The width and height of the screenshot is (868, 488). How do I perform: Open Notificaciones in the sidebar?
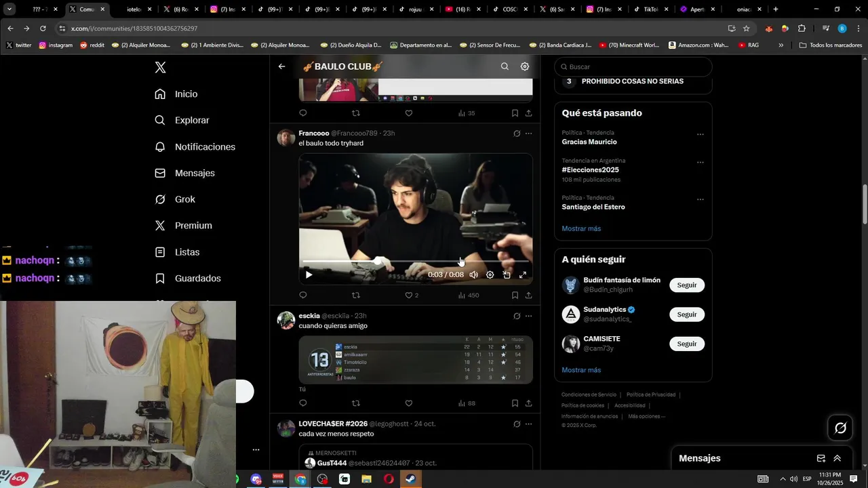point(195,147)
